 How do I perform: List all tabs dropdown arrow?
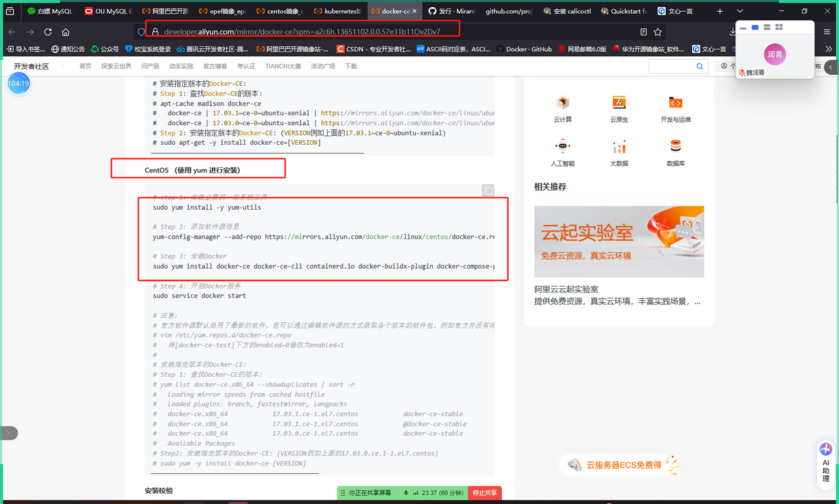(x=740, y=11)
